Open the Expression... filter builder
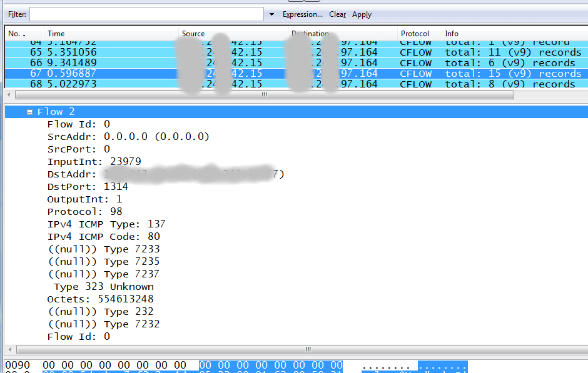 pos(302,14)
